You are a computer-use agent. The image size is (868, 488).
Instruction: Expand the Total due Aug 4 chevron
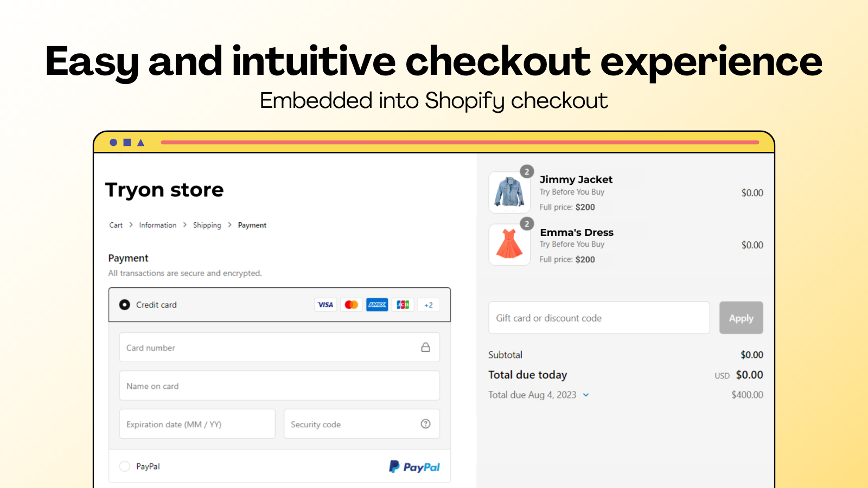pyautogui.click(x=586, y=395)
